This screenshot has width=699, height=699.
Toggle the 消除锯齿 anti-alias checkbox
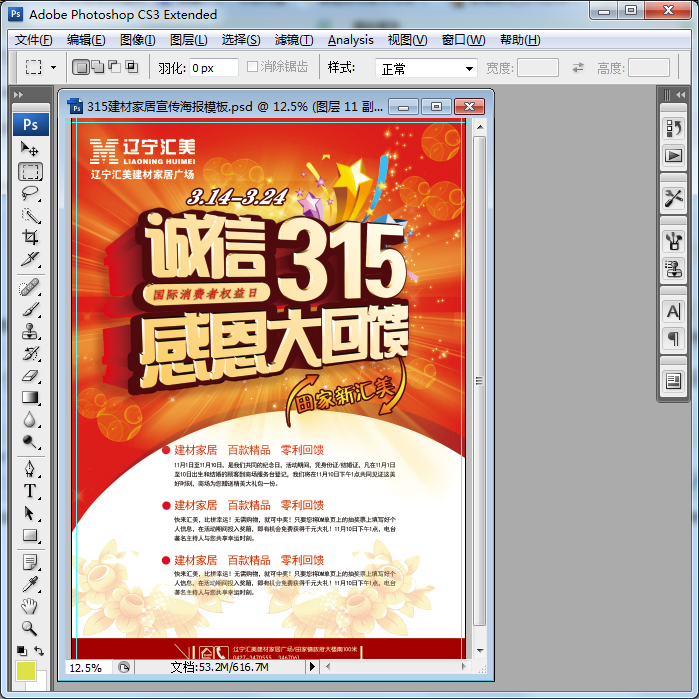[252, 66]
